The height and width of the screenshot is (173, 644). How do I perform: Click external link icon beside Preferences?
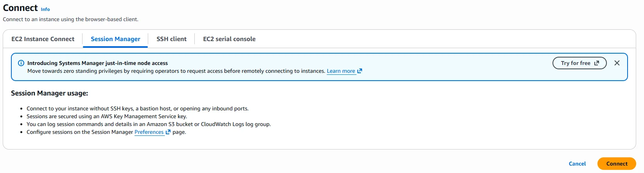click(168, 132)
